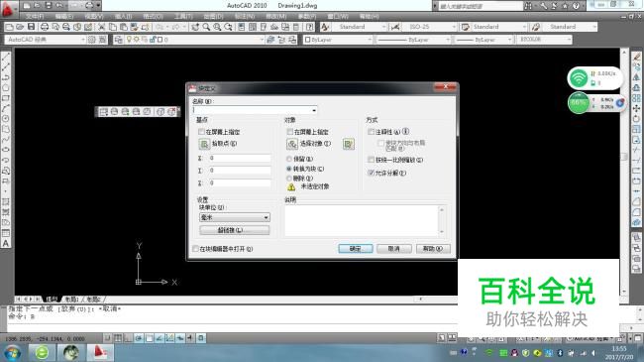
Task: Open the layer list dropdown
Action: 262,40
